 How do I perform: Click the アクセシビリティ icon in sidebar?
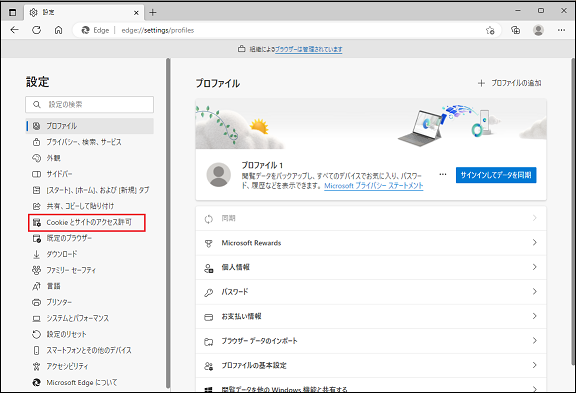coord(36,366)
